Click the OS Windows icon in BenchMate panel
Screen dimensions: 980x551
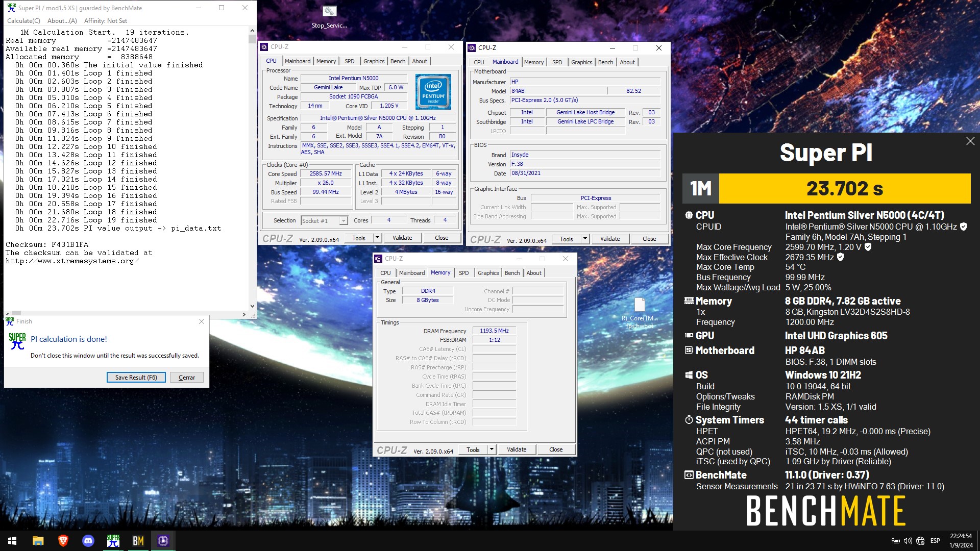(689, 375)
